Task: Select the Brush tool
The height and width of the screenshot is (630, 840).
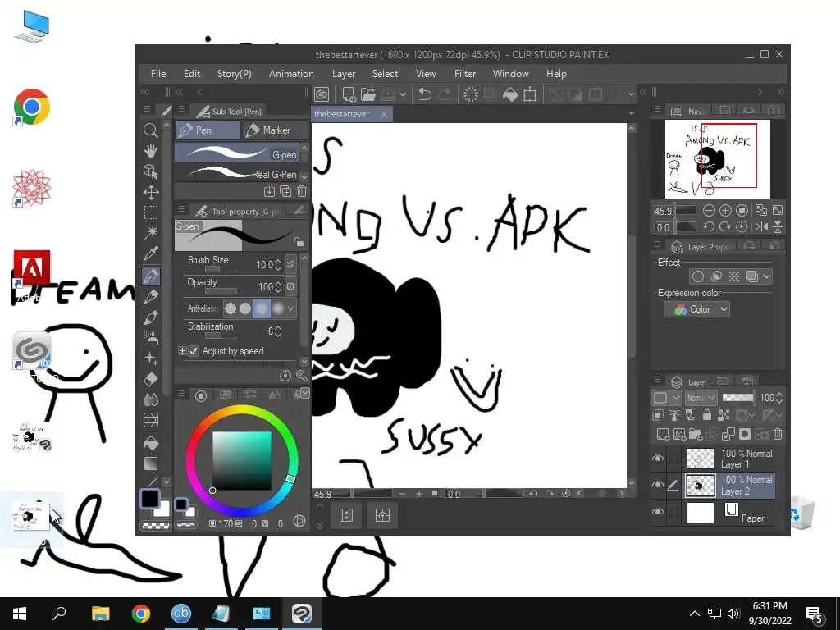Action: tap(151, 317)
